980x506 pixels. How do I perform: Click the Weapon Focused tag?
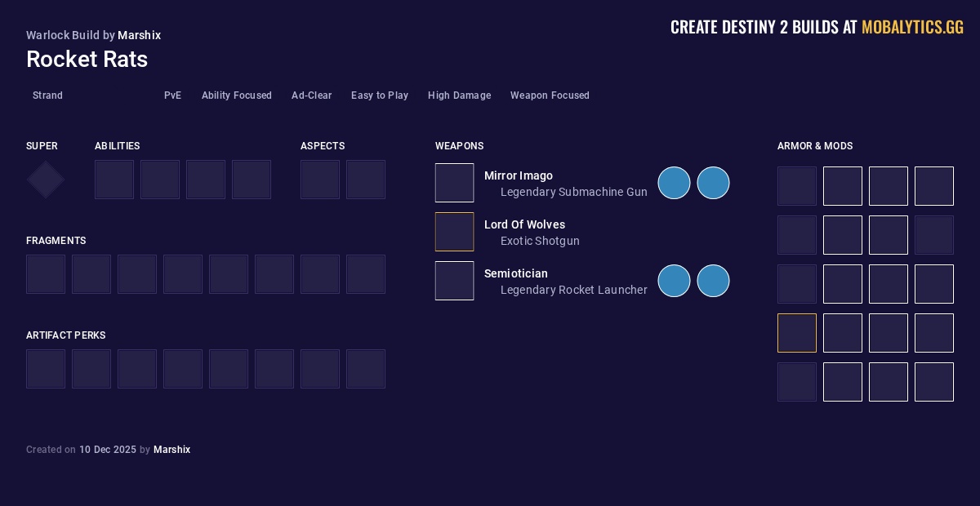coord(550,95)
